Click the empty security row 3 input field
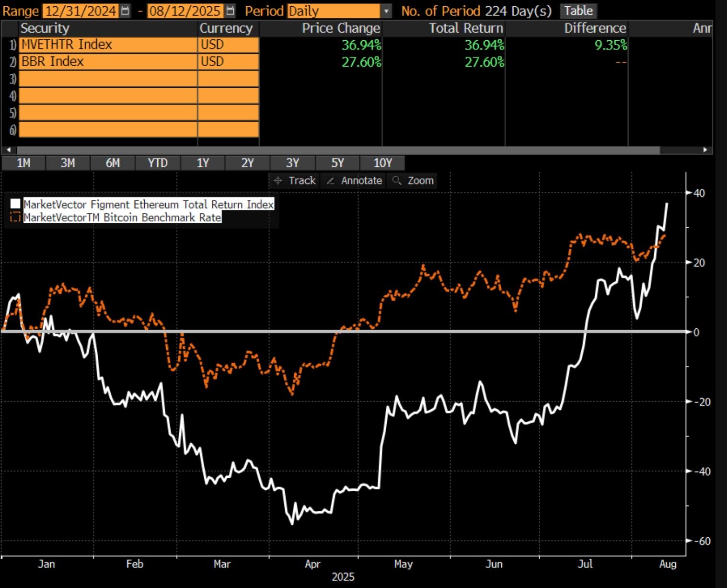The image size is (727, 588). 105,79
